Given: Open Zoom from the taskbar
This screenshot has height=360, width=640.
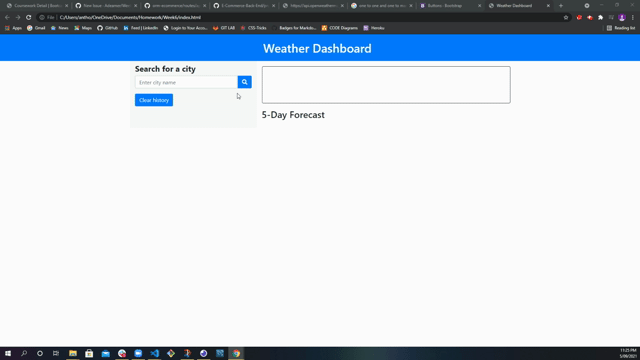Looking at the screenshot, I should pyautogui.click(x=138, y=353).
